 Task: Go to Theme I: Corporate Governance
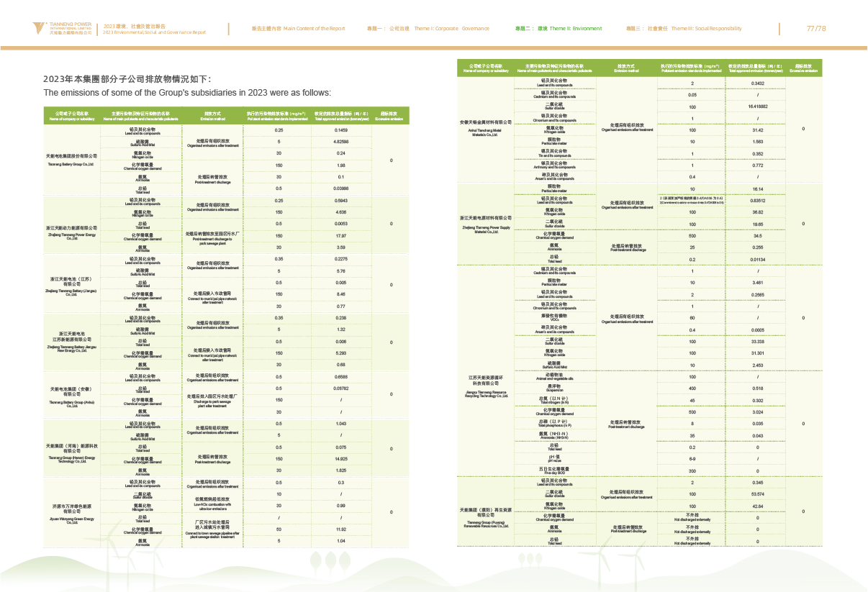[428, 29]
